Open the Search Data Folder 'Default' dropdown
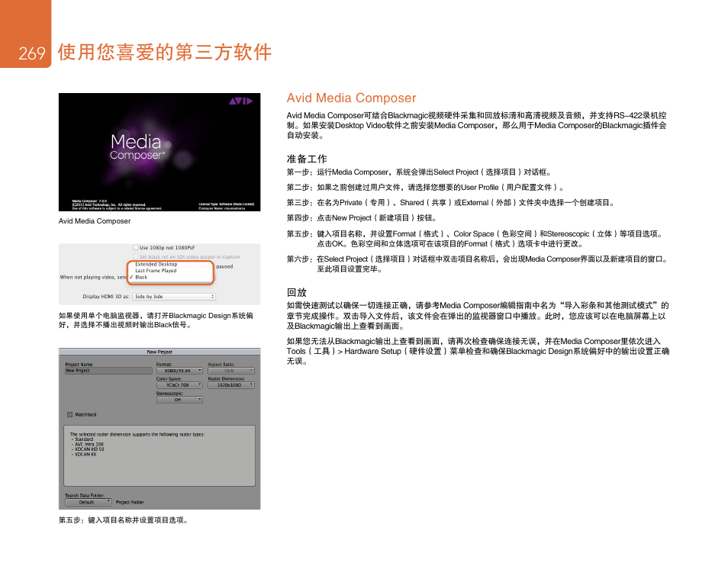The height and width of the screenshot is (563, 728). point(89,502)
